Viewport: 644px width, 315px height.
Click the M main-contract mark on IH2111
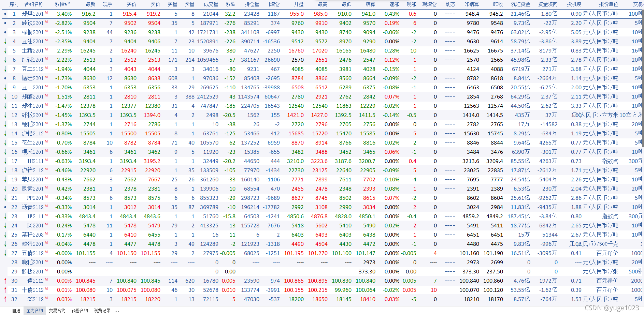(46, 160)
